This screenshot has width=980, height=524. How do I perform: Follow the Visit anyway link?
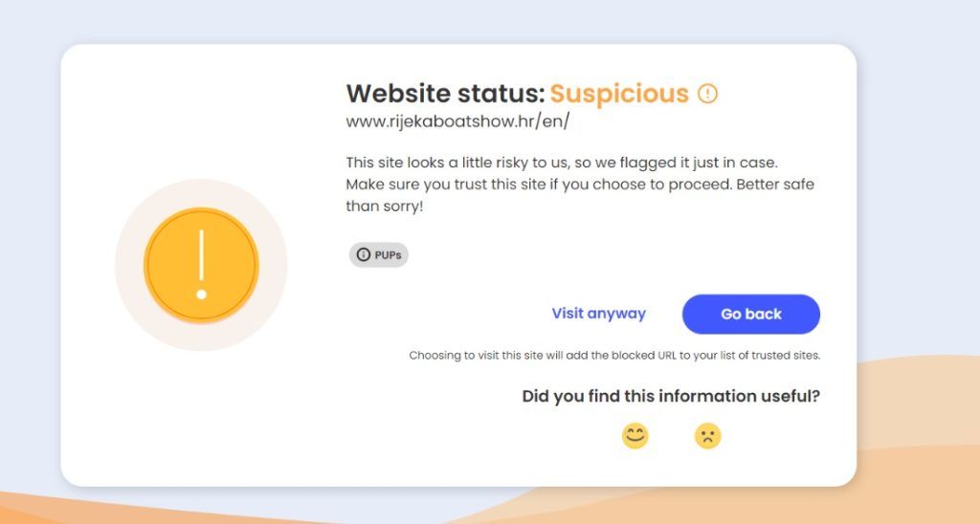598,314
